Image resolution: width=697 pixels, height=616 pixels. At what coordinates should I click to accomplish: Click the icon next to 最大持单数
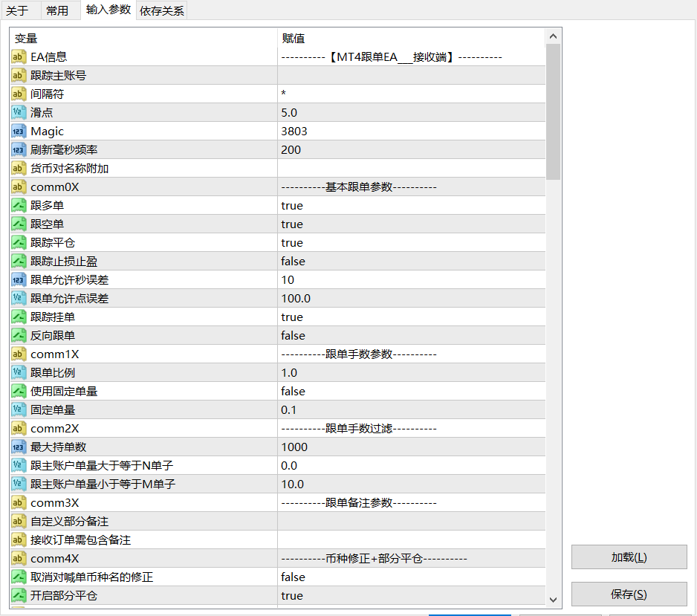[19, 447]
